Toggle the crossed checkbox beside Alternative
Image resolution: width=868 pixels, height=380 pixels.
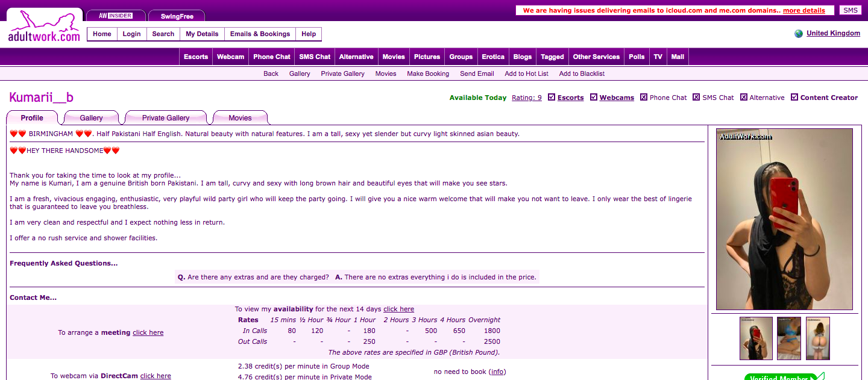(x=744, y=97)
